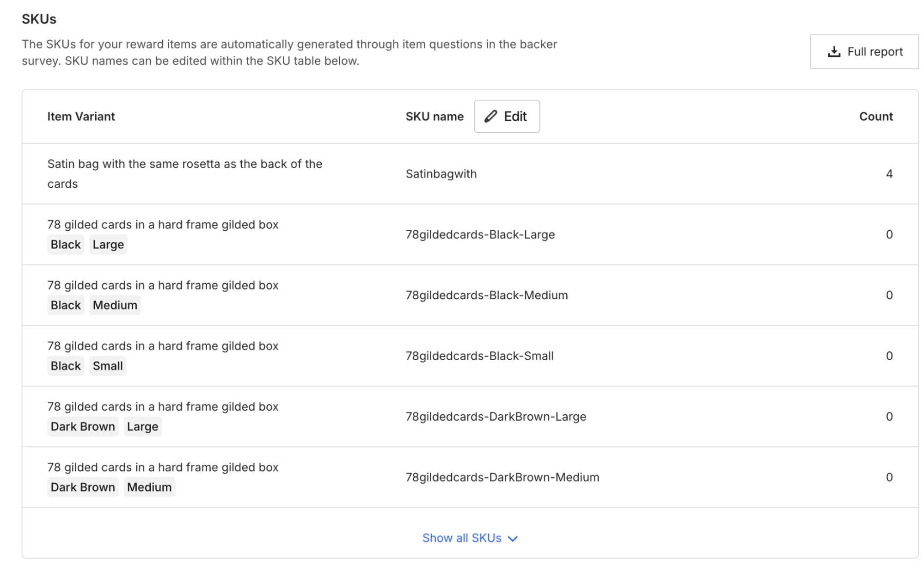Click the Count column header

875,117
